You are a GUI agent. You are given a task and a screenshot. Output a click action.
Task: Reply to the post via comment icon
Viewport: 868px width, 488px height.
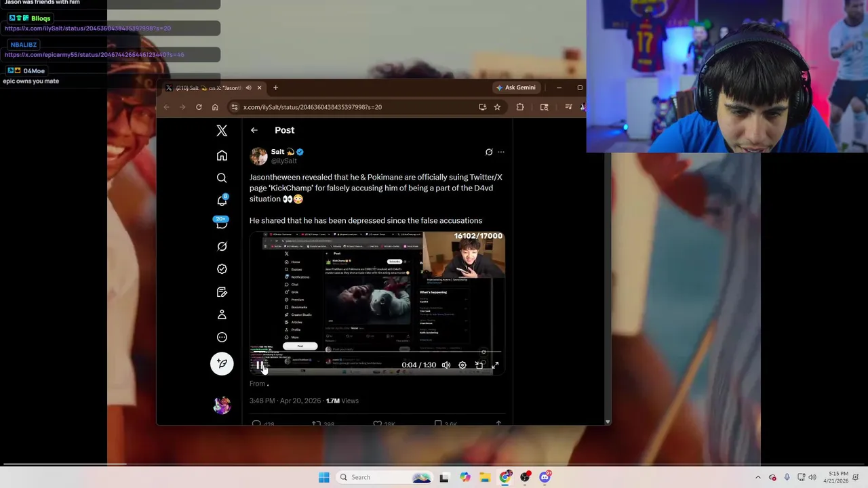point(256,423)
